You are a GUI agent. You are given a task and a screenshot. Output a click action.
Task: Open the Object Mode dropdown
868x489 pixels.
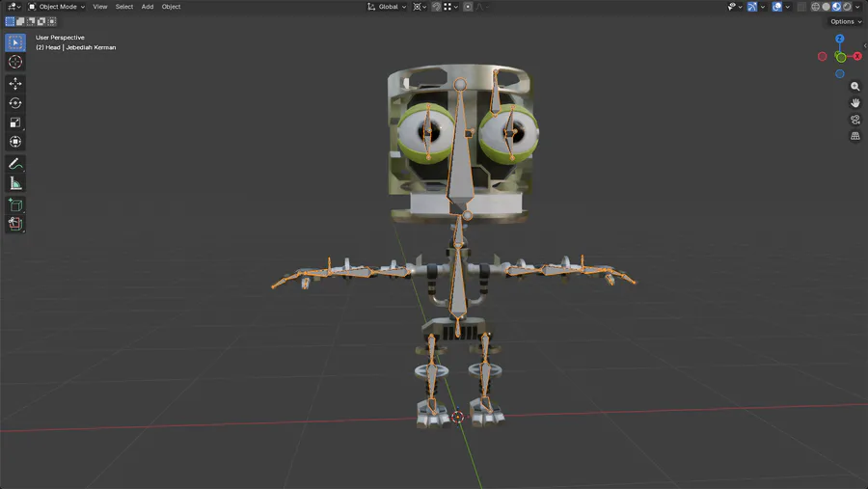point(57,7)
